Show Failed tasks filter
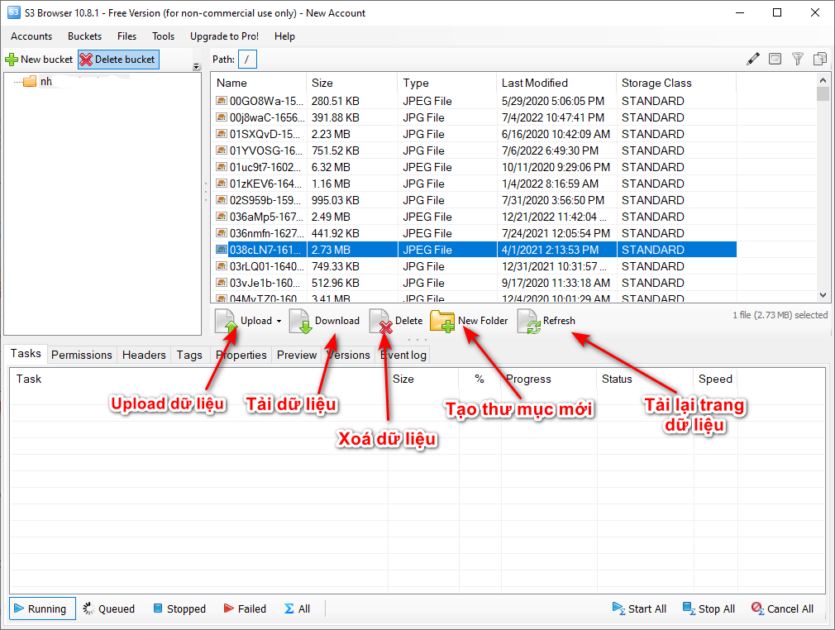835x630 pixels. pyautogui.click(x=245, y=609)
